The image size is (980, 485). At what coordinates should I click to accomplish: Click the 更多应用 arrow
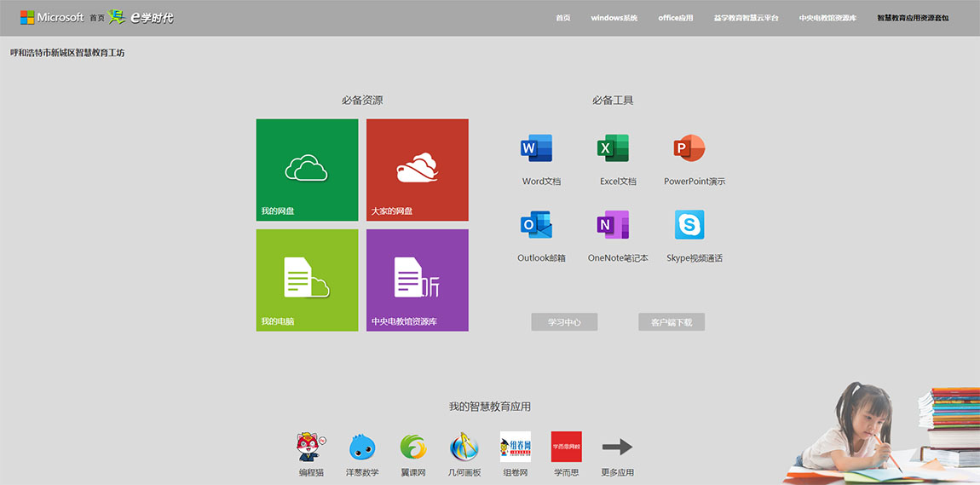[x=617, y=447]
